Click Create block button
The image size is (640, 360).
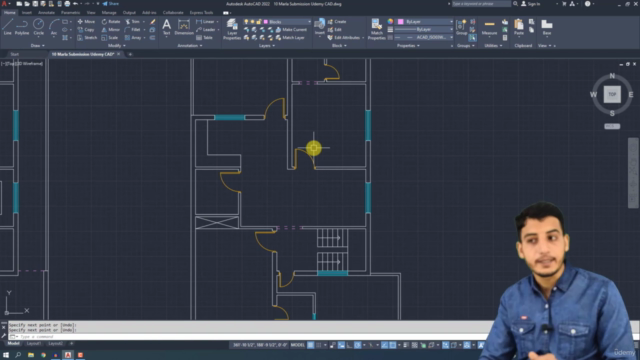click(x=337, y=22)
